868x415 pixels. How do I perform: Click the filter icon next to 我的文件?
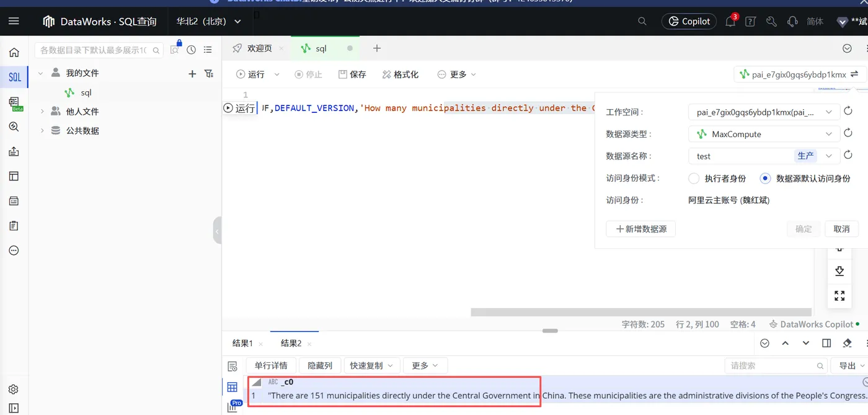[209, 74]
